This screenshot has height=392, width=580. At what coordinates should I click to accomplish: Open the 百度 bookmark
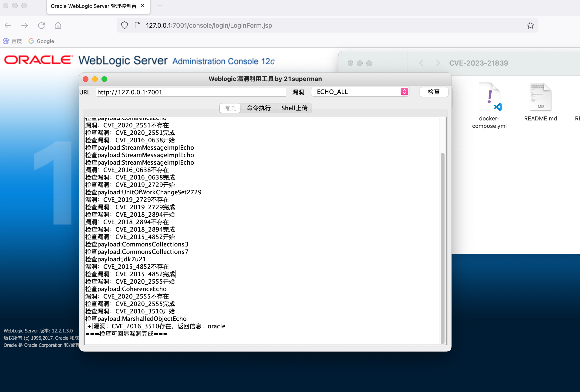(x=13, y=41)
